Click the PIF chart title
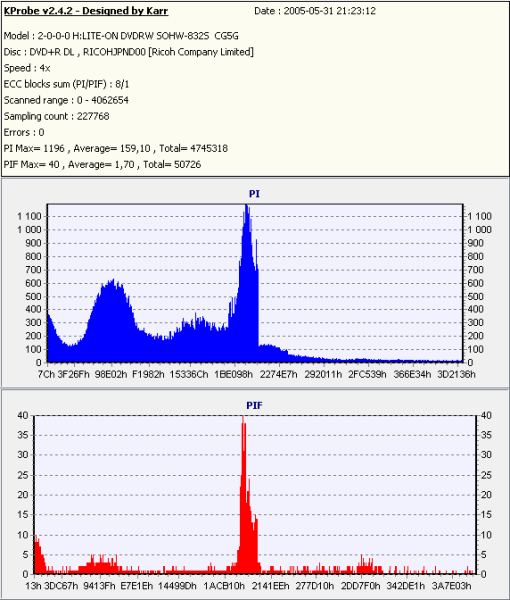 (x=254, y=405)
